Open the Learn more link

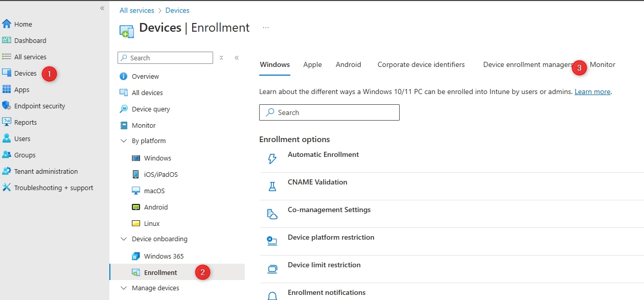click(x=592, y=91)
